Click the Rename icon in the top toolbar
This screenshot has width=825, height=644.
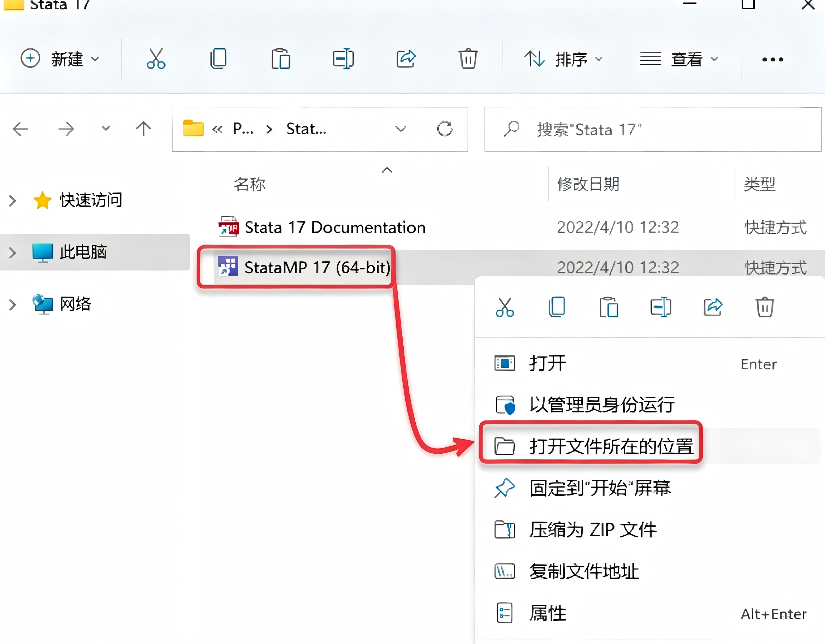[343, 59]
